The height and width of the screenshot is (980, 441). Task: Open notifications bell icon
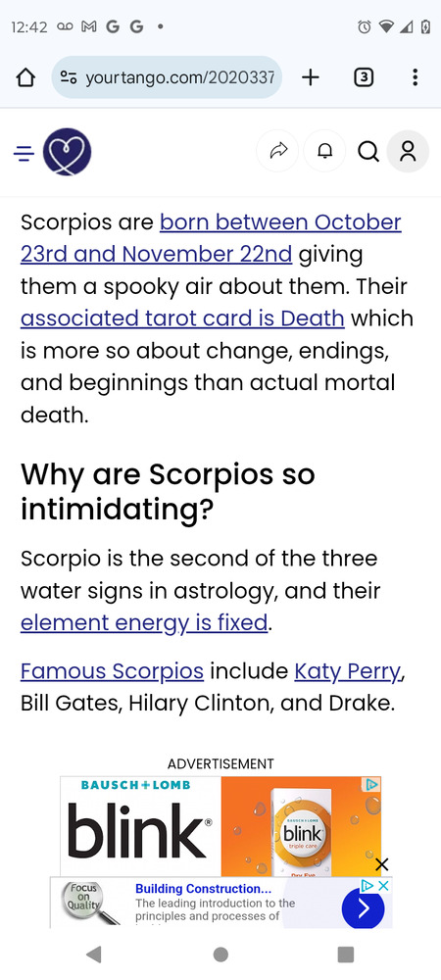pyautogui.click(x=324, y=151)
